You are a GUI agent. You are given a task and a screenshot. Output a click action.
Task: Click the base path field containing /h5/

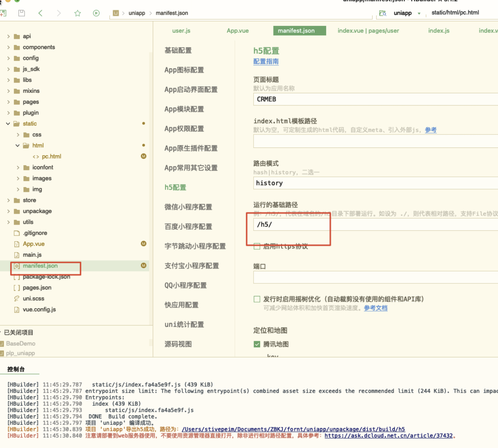click(x=376, y=225)
